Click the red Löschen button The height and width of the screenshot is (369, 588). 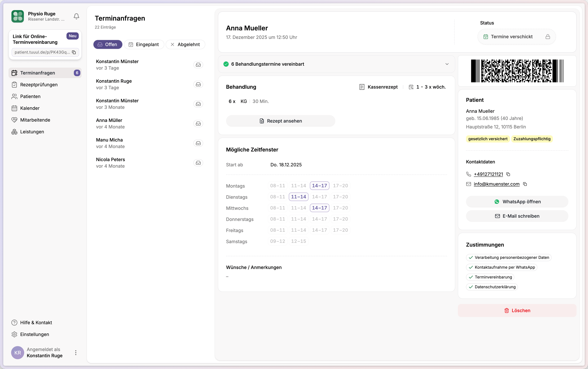coord(517,310)
